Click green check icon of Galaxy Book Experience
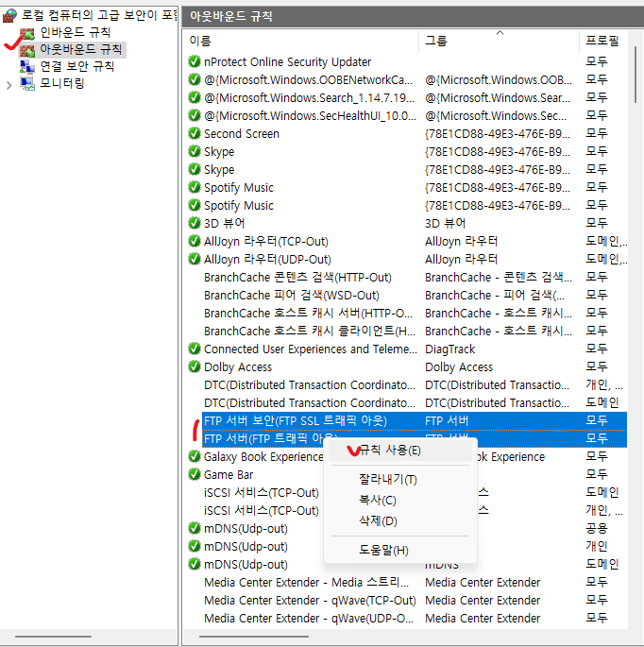This screenshot has height=647, width=644. 194,456
